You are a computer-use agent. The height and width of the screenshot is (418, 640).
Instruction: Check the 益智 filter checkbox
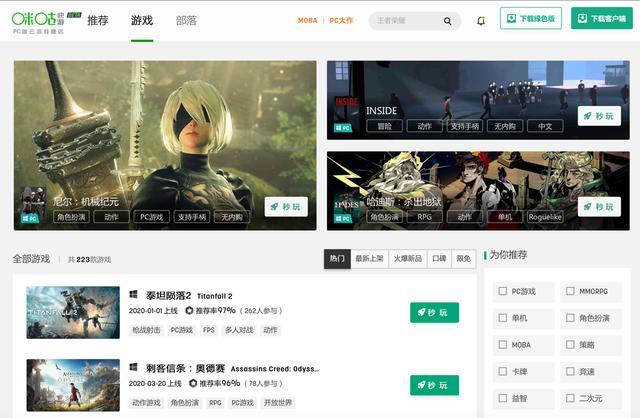[503, 398]
